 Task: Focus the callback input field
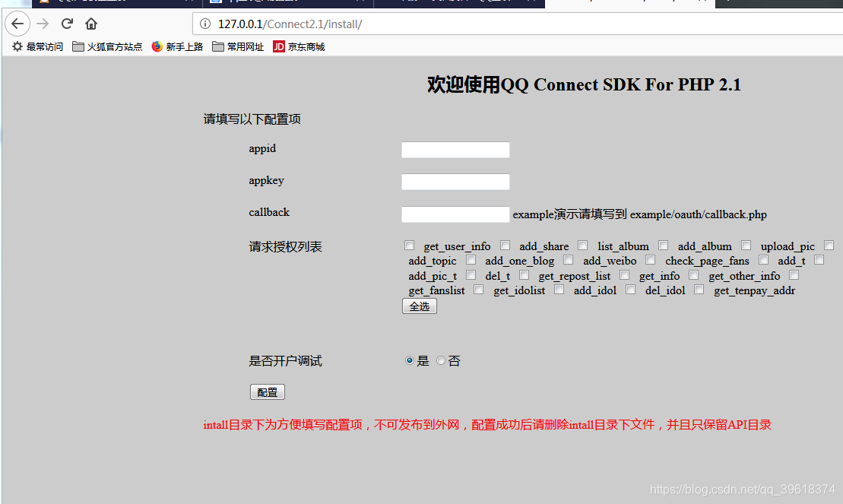click(x=455, y=214)
